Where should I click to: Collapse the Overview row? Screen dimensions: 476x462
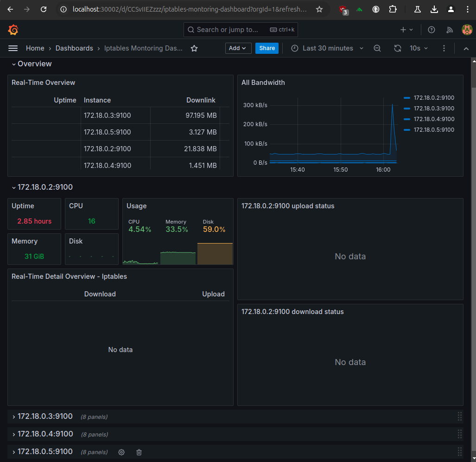[32, 64]
